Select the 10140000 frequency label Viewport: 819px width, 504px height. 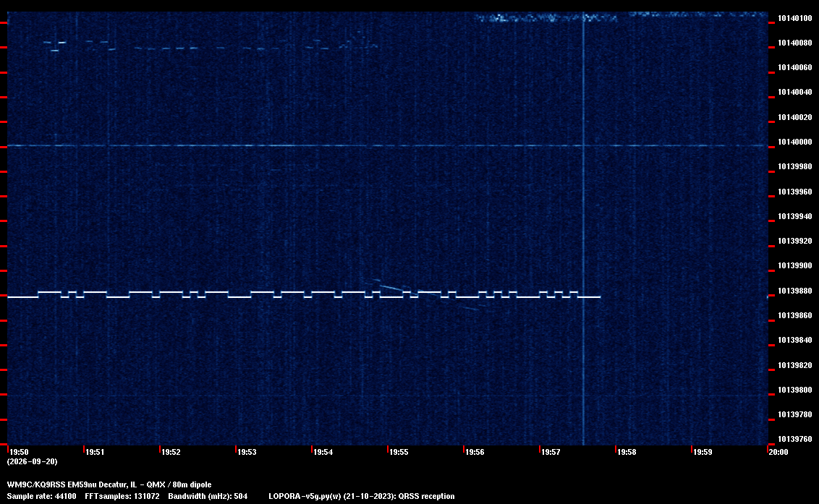point(795,142)
